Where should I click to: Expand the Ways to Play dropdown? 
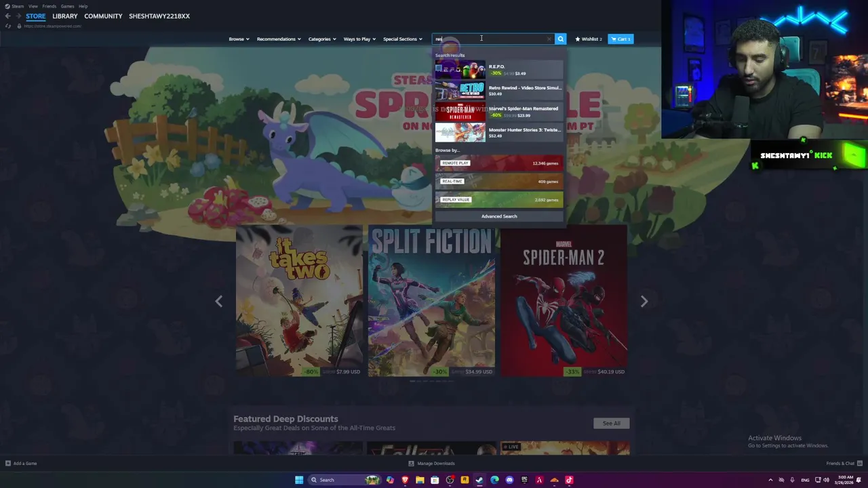(359, 39)
